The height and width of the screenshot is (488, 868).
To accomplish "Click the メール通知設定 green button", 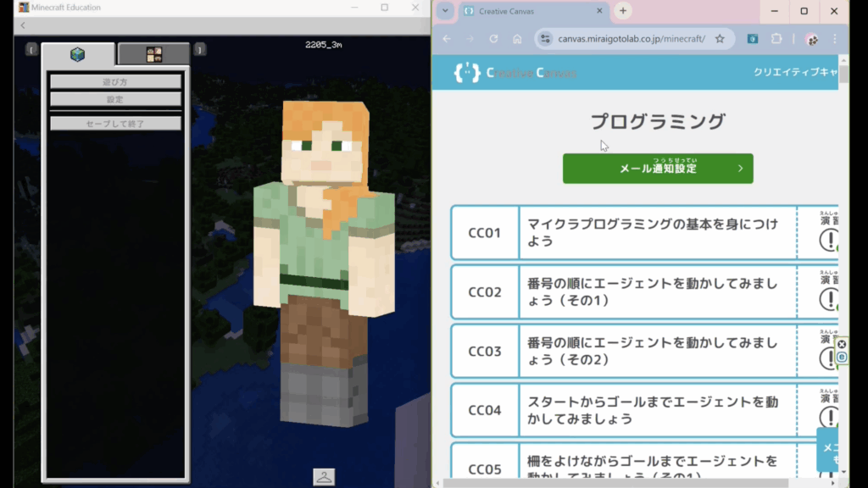I will point(658,169).
